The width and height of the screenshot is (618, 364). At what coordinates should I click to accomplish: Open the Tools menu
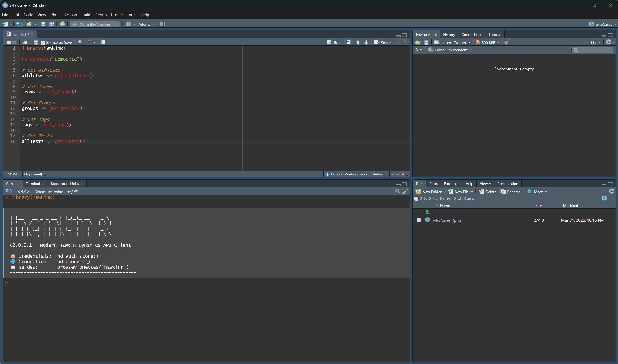[131, 15]
